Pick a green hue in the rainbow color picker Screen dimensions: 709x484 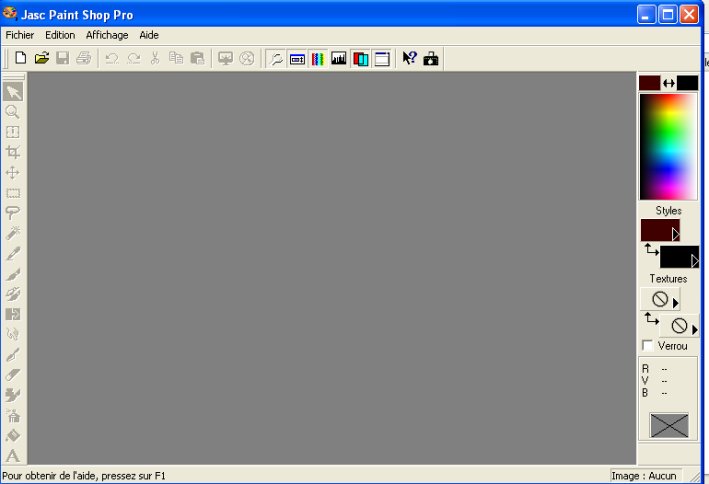667,131
